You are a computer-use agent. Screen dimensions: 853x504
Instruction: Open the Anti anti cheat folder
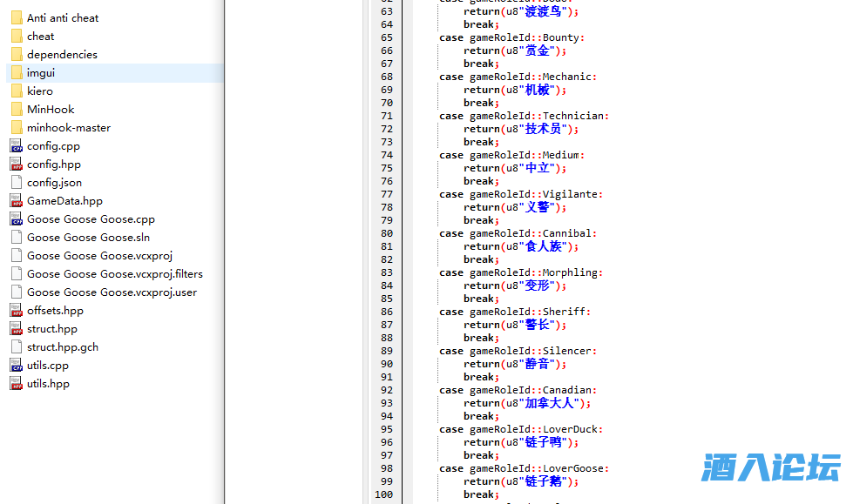point(62,18)
